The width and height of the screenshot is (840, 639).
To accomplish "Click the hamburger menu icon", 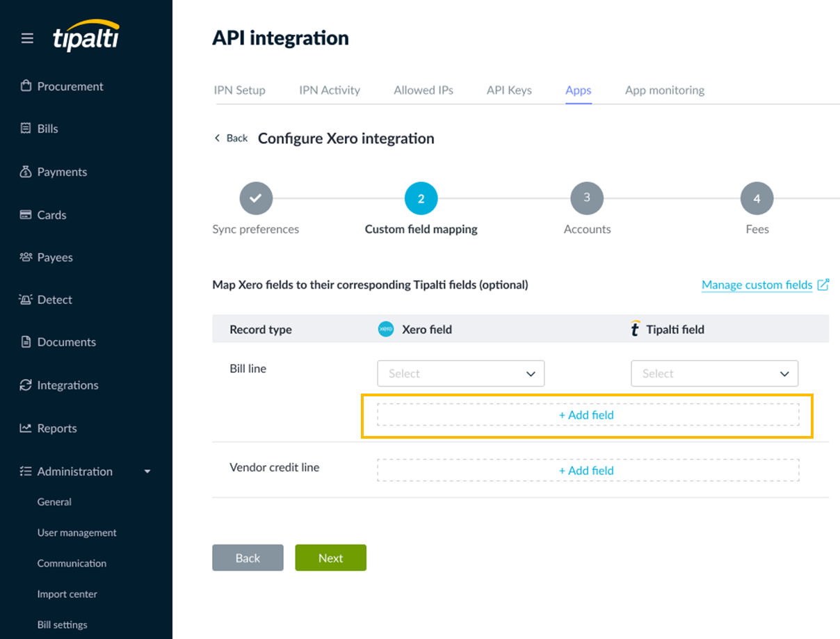I will pos(27,38).
